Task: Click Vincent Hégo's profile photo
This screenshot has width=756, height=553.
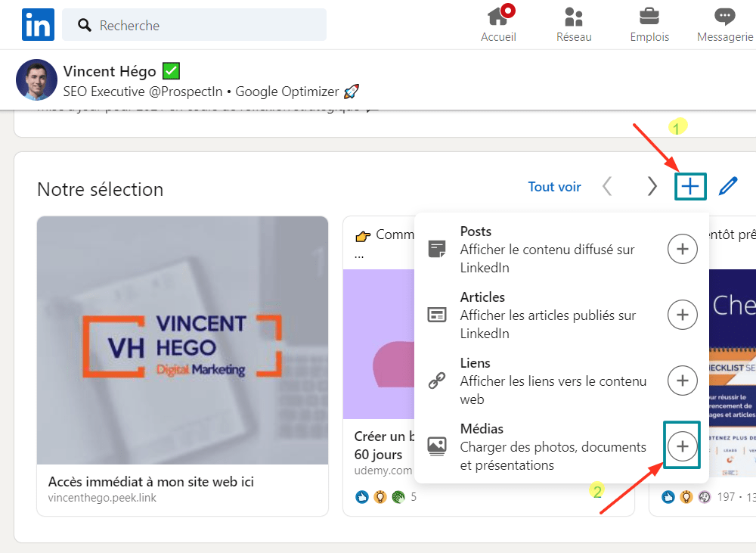Action: (x=36, y=80)
